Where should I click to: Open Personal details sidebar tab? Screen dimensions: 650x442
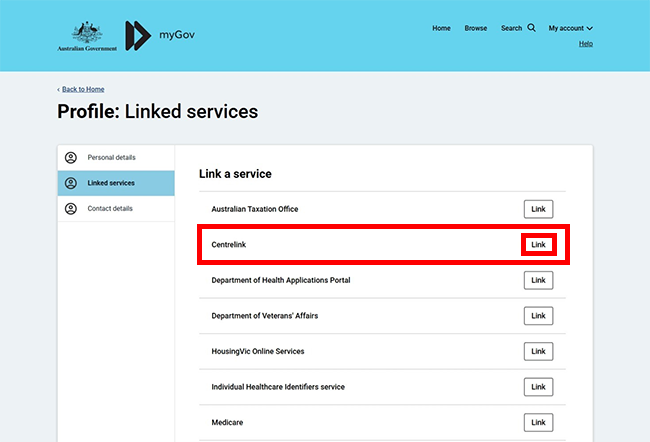[x=111, y=158]
